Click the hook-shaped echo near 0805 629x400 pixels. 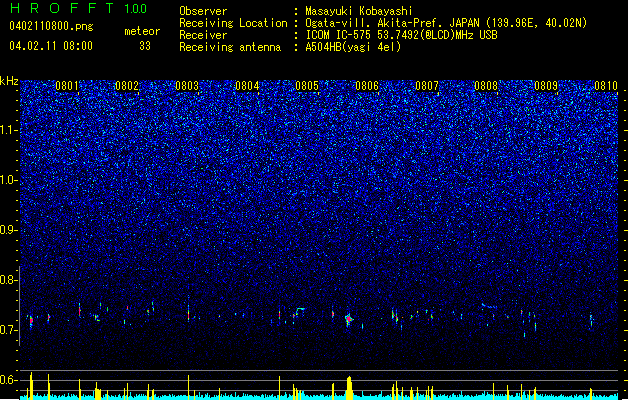(x=299, y=312)
